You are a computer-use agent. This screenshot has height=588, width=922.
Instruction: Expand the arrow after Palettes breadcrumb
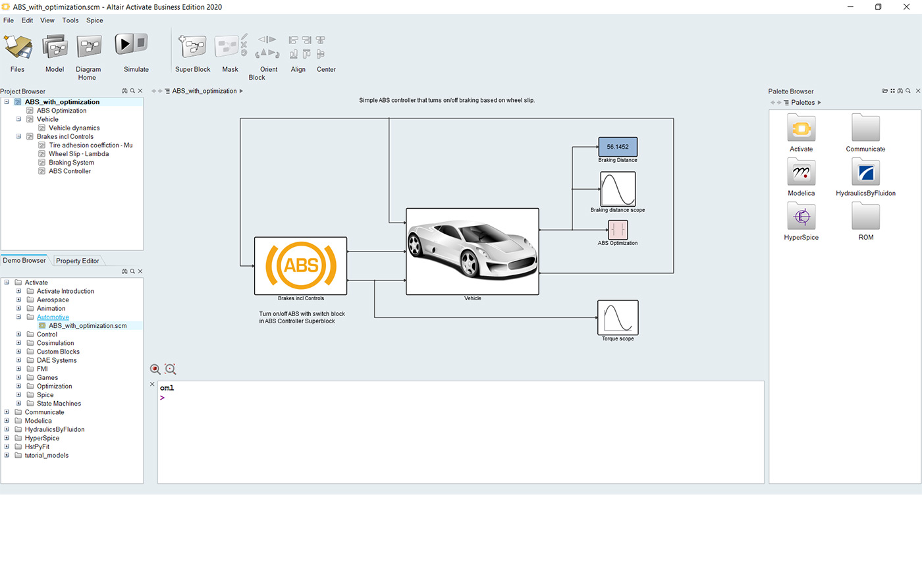coord(819,103)
